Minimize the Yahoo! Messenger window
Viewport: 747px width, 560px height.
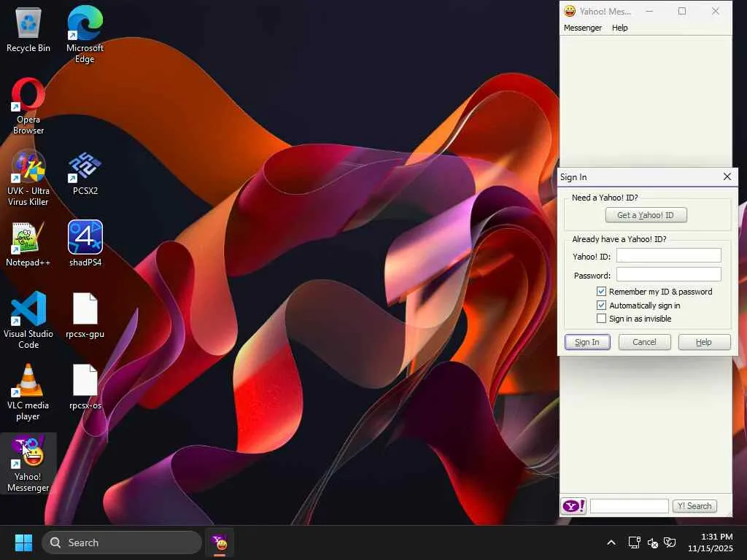point(649,11)
